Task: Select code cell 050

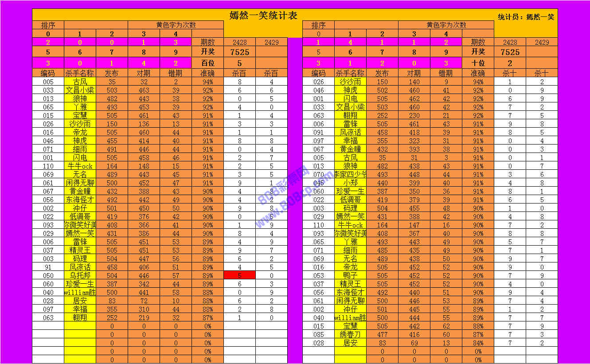Action: pos(48,275)
